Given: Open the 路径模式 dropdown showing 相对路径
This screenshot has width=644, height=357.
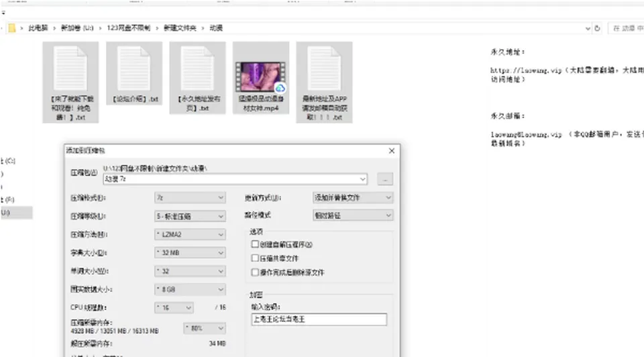Looking at the screenshot, I should 353,215.
